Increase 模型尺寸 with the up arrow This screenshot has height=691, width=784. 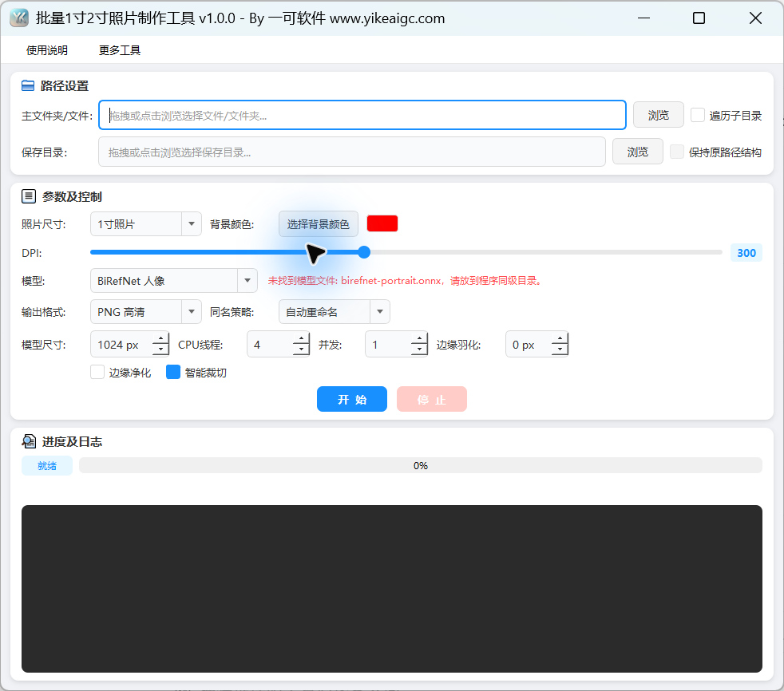(x=160, y=338)
